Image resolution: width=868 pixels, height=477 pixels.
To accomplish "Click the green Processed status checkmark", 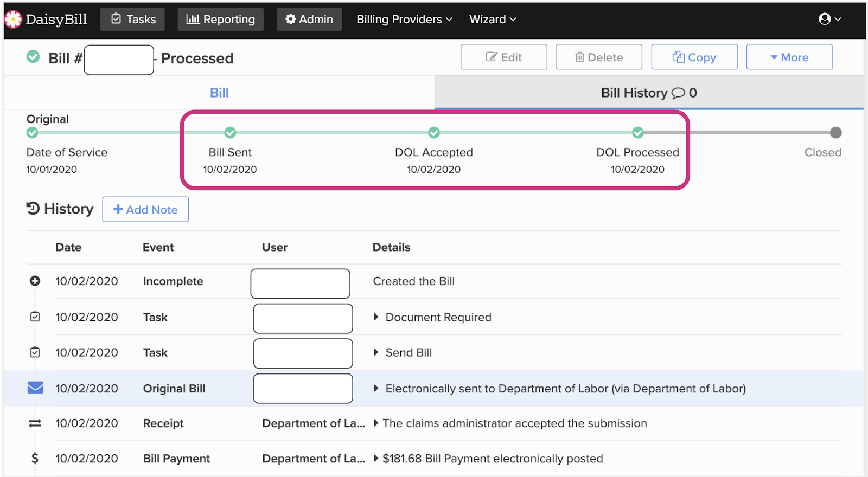I will [33, 57].
